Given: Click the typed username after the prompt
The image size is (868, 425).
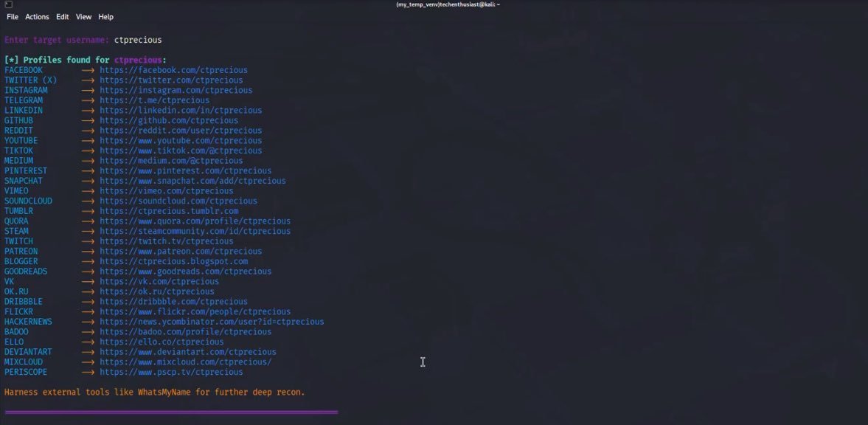Looking at the screenshot, I should 138,40.
